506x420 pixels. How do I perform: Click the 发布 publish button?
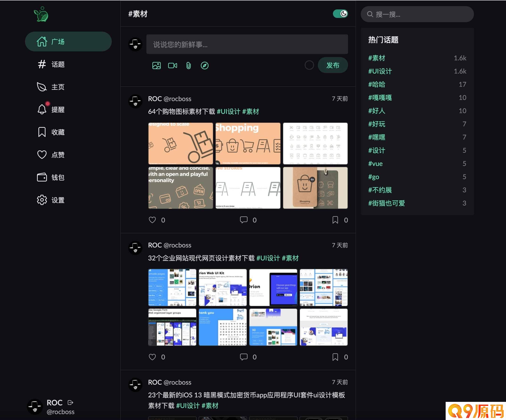pyautogui.click(x=333, y=65)
